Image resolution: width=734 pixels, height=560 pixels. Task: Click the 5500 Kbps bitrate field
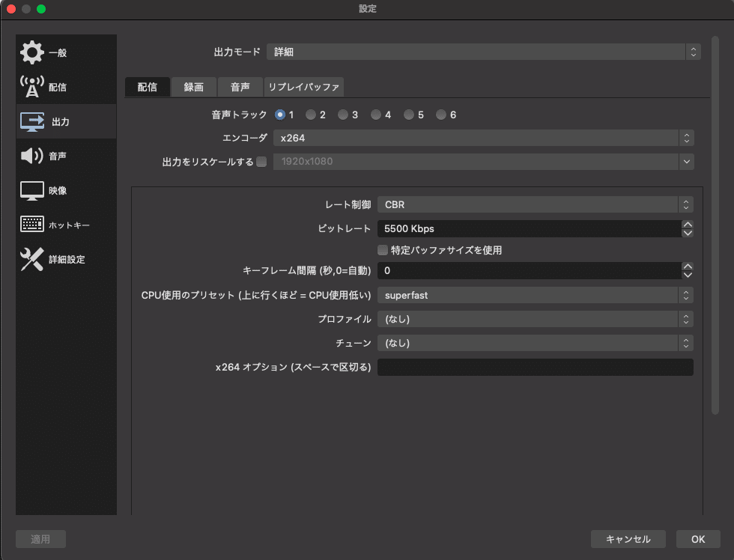click(x=530, y=229)
